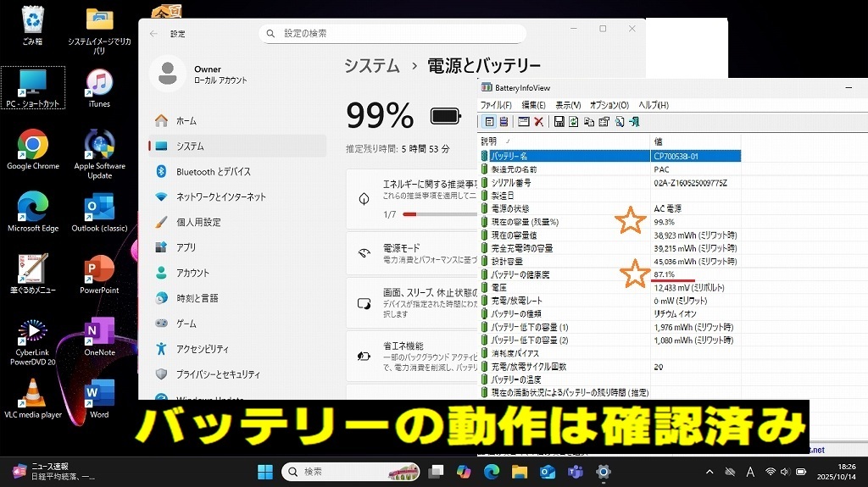Open File Explorer from the taskbar

coord(520,472)
